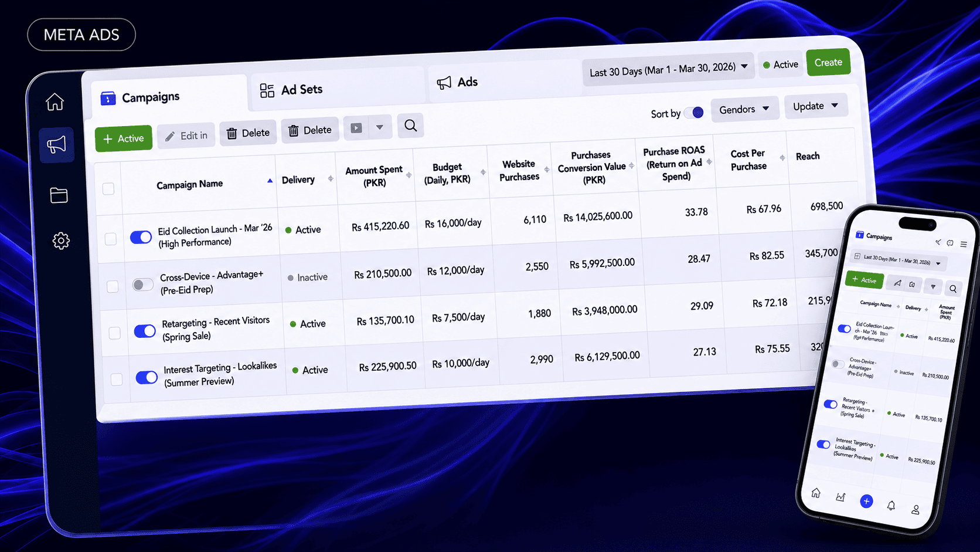
Task: Tap the chat bot icon on phone header
Action: click(x=950, y=243)
